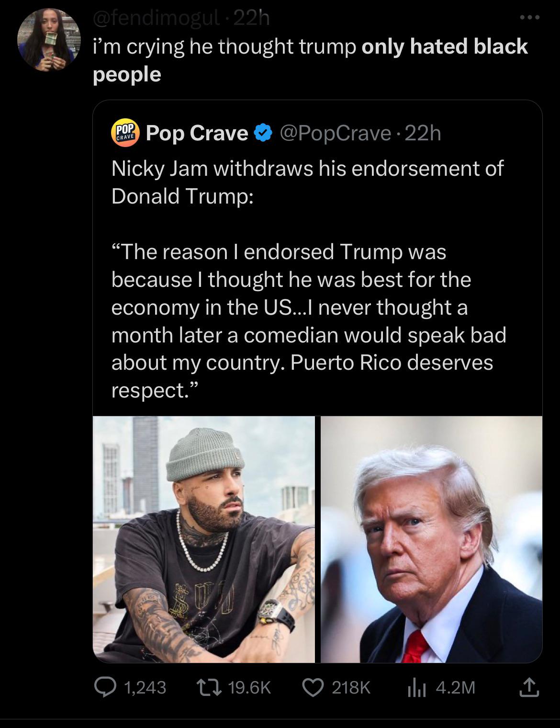The width and height of the screenshot is (560, 728).
Task: Open the Nicky Jam photo with beanie
Action: point(204,539)
